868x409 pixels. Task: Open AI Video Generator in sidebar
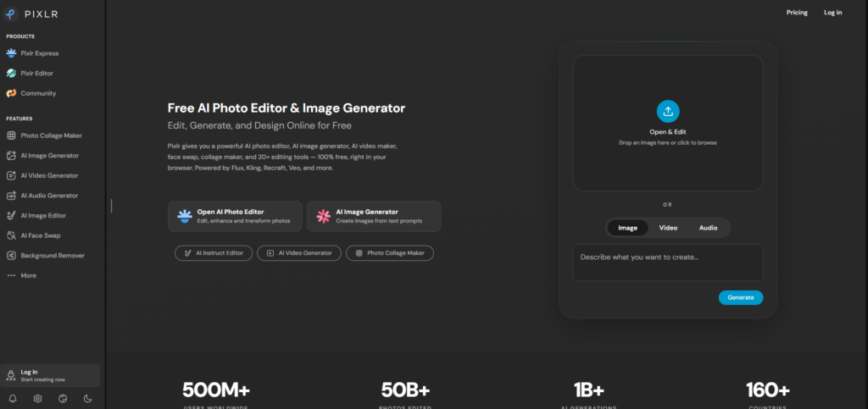tap(42, 176)
